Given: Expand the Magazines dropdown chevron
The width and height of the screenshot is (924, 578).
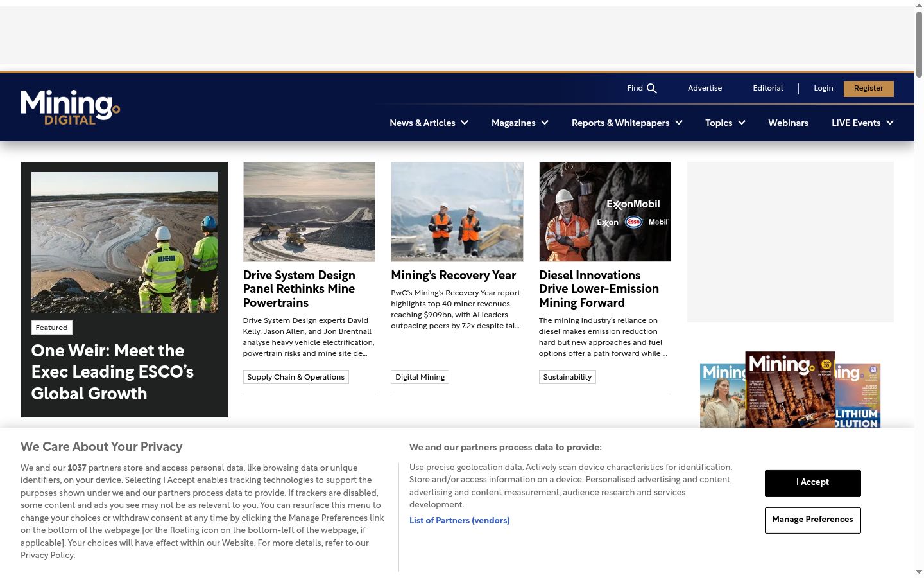Looking at the screenshot, I should [x=545, y=123].
